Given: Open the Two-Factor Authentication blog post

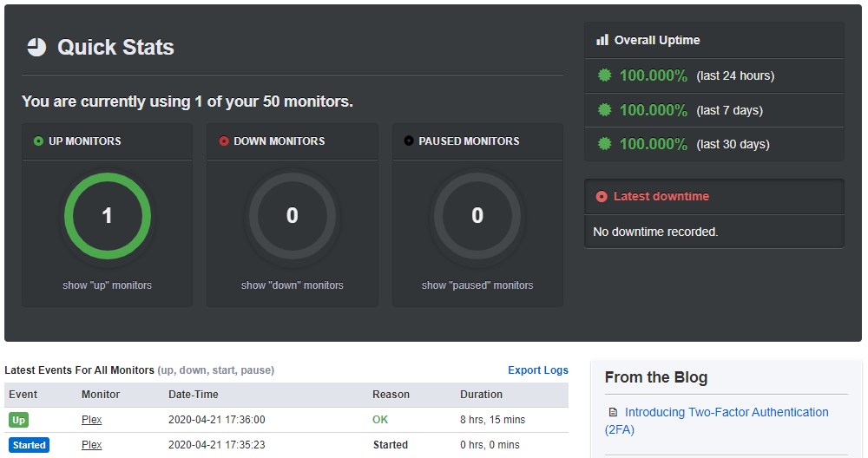Looking at the screenshot, I should coord(727,413).
